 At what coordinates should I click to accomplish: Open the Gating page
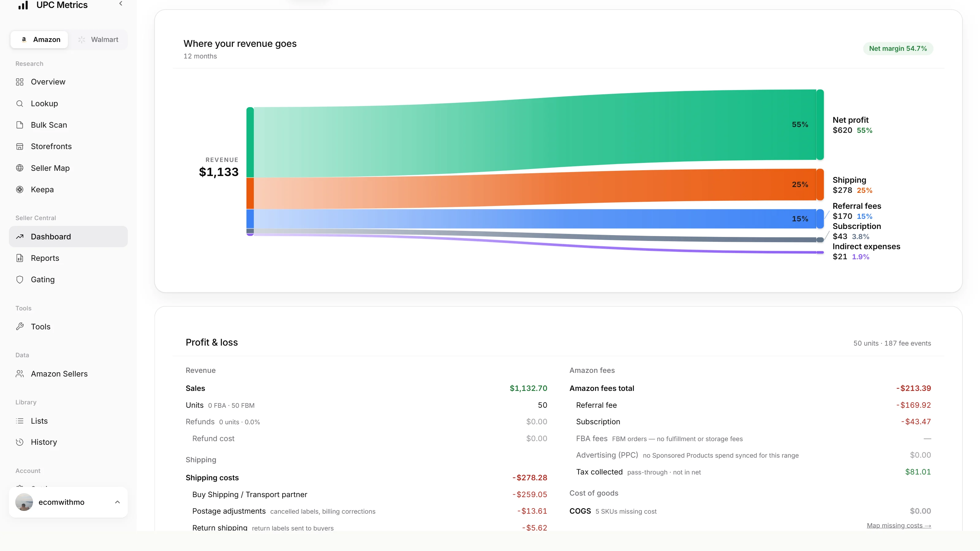(68, 279)
